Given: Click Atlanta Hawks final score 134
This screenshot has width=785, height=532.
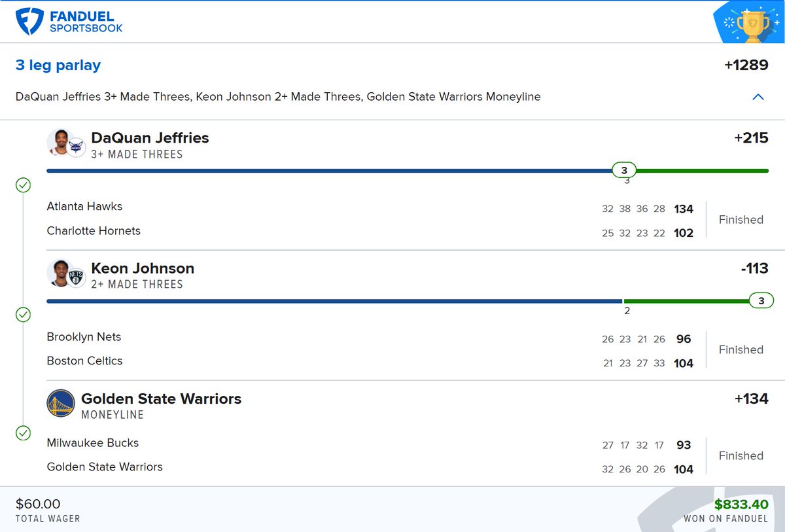Looking at the screenshot, I should pyautogui.click(x=684, y=209).
